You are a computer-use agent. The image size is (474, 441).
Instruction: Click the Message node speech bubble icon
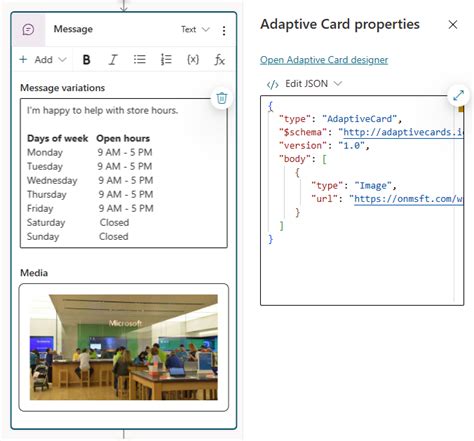pos(28,30)
